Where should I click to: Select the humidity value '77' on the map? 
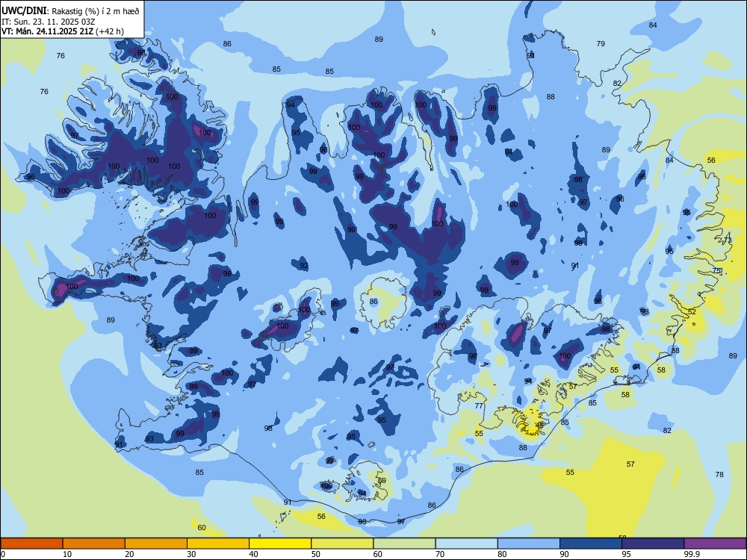pyautogui.click(x=479, y=405)
